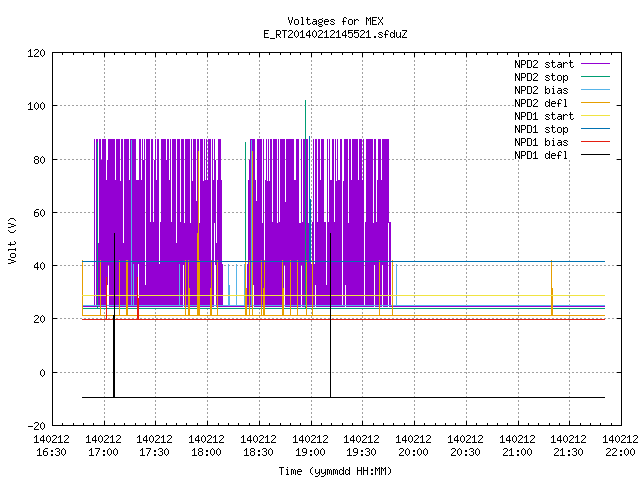640x480 pixels.
Task: Click the x-axis tick label 140212 20:00
Action: pos(413,445)
